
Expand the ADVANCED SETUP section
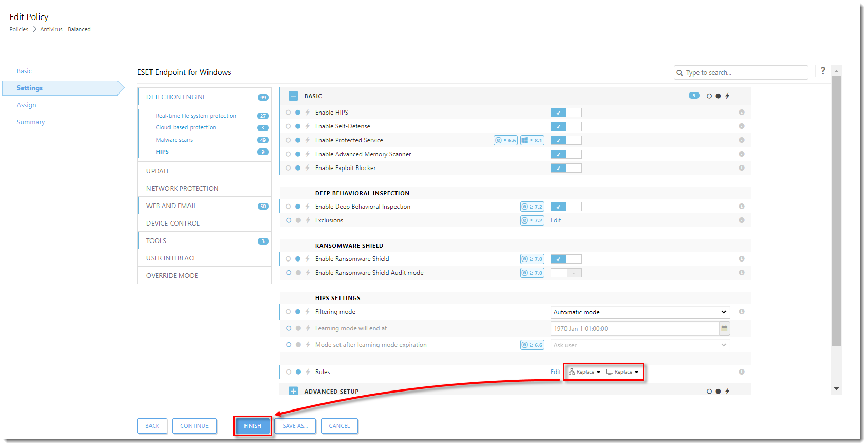pos(293,391)
